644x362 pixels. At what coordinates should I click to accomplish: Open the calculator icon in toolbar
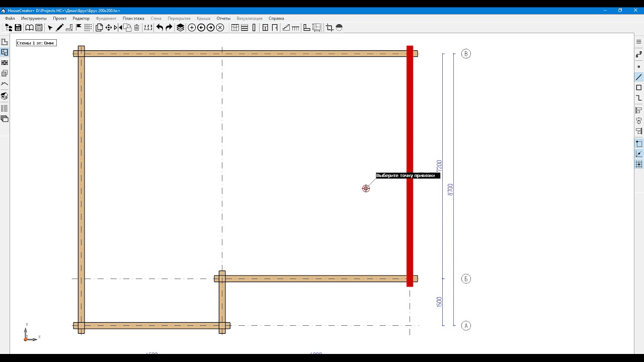click(x=39, y=28)
